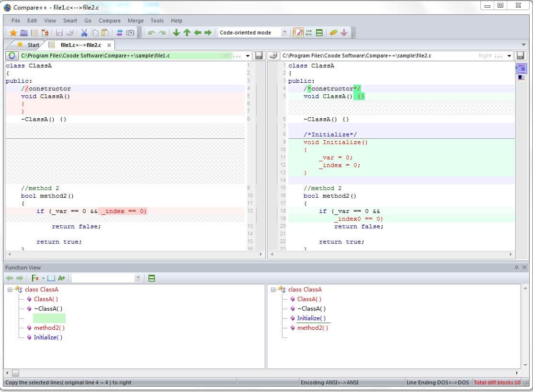Copy to right with main toolbar green right arrow
This screenshot has width=533, height=392.
click(208, 33)
